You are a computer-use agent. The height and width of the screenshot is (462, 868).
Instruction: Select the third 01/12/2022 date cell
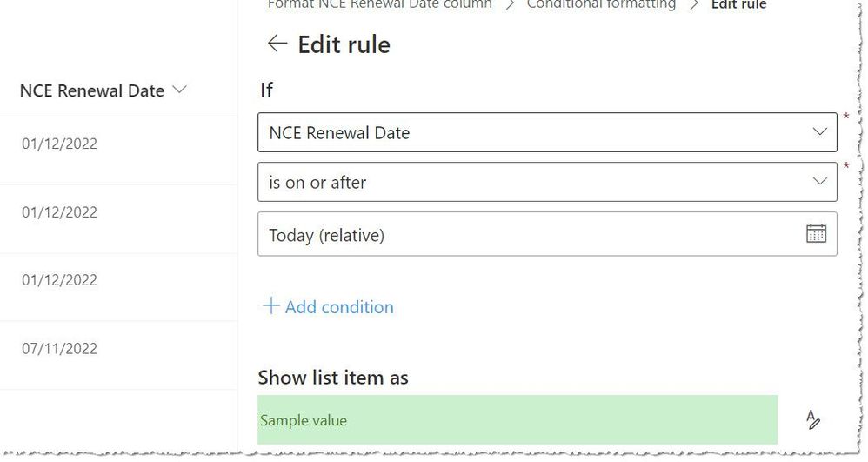point(59,280)
